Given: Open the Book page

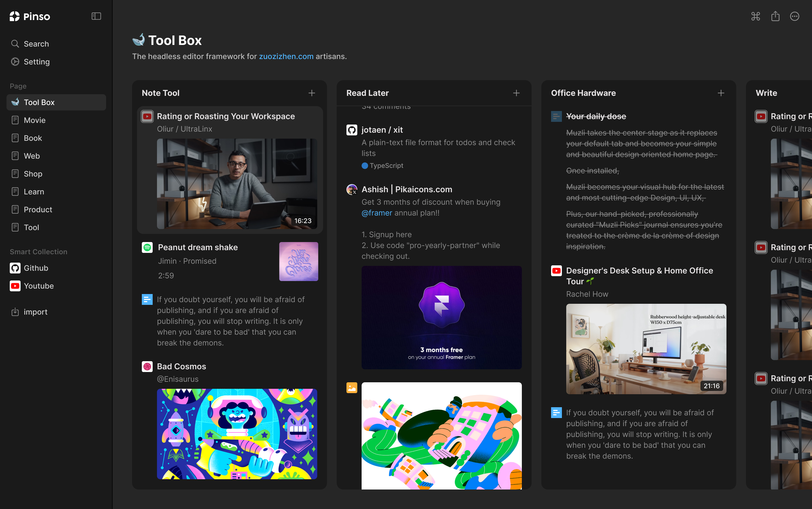Looking at the screenshot, I should click(56, 138).
